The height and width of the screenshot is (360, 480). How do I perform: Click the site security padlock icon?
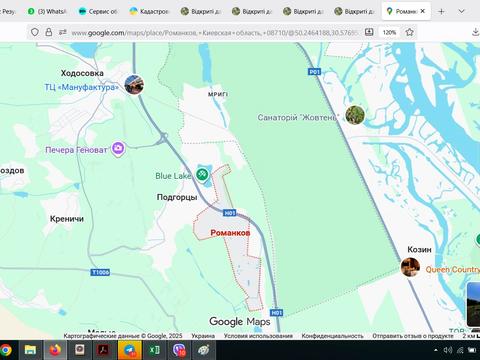(49, 32)
